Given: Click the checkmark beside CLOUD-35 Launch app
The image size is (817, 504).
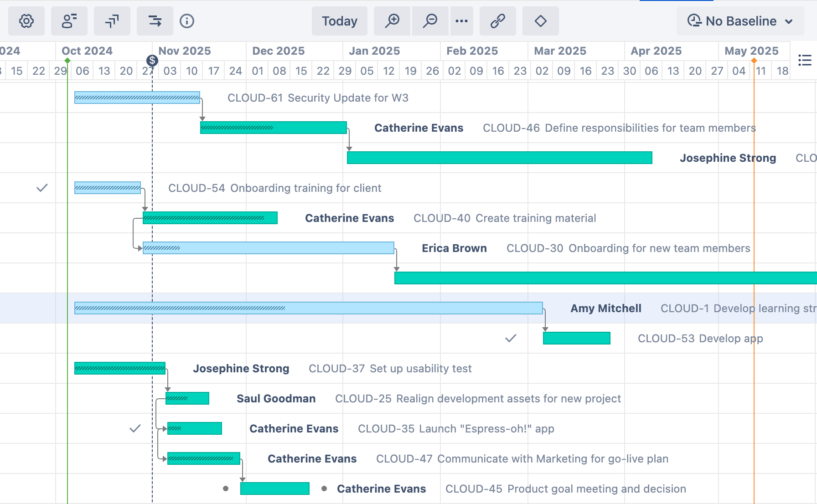Looking at the screenshot, I should click(135, 428).
